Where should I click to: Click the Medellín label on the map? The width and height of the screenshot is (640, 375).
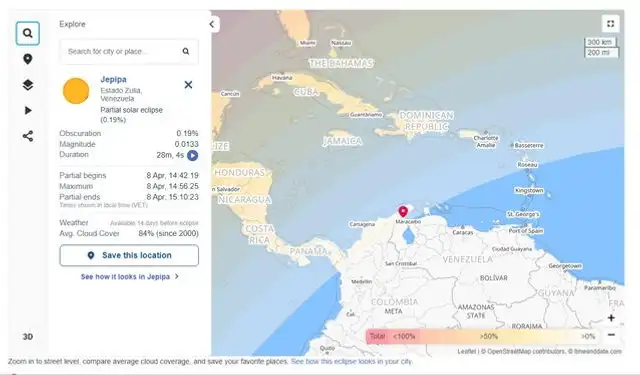(362, 282)
